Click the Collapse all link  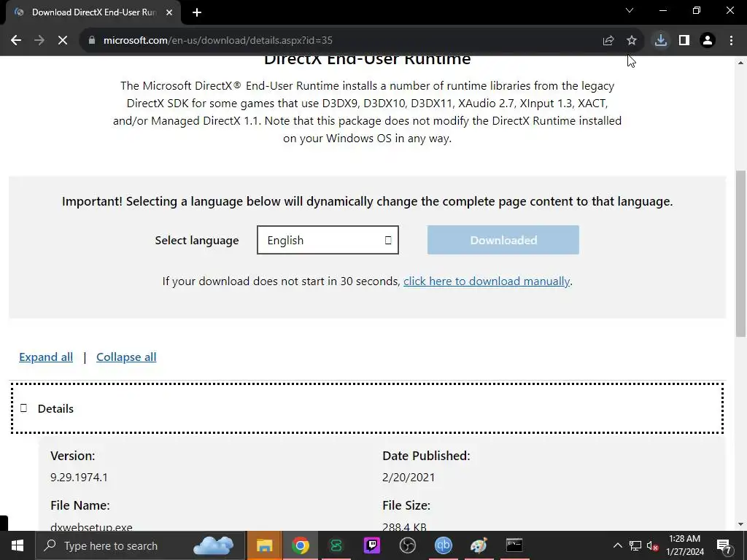126,357
